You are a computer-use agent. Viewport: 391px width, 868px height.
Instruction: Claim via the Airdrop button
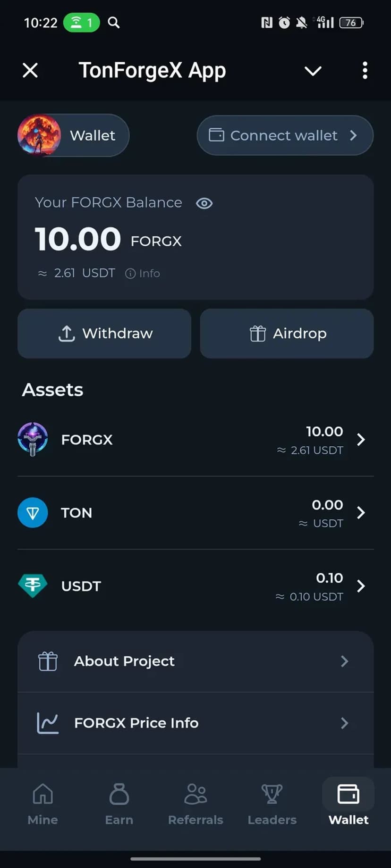coord(287,334)
